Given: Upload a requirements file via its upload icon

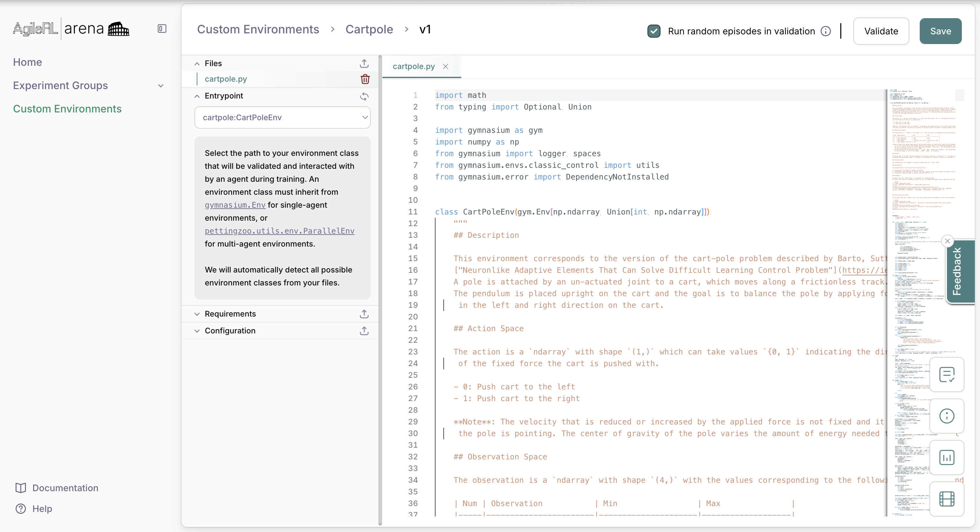Looking at the screenshot, I should [364, 314].
